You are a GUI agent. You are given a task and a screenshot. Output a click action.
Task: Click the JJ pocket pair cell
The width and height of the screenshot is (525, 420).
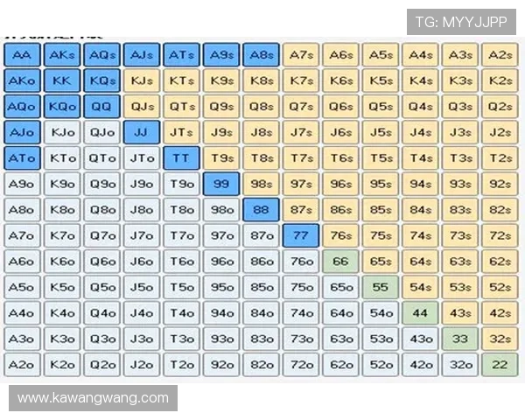(141, 133)
